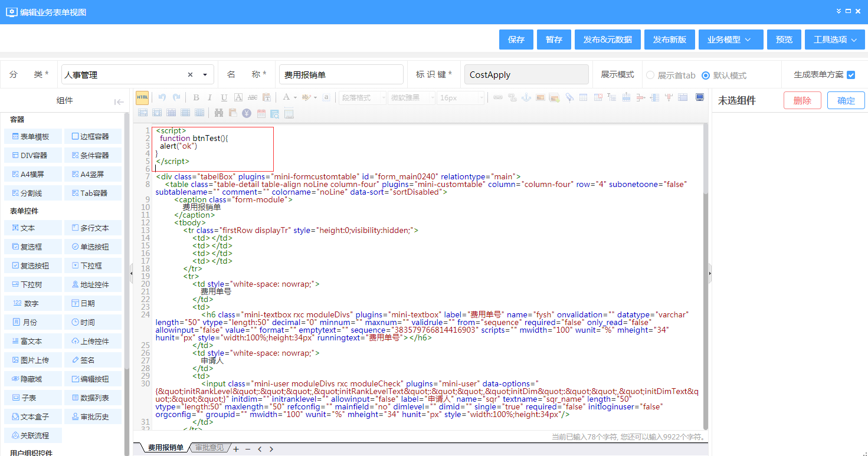This screenshot has width=868, height=456.
Task: Select the 签名 component
Action: [93, 360]
